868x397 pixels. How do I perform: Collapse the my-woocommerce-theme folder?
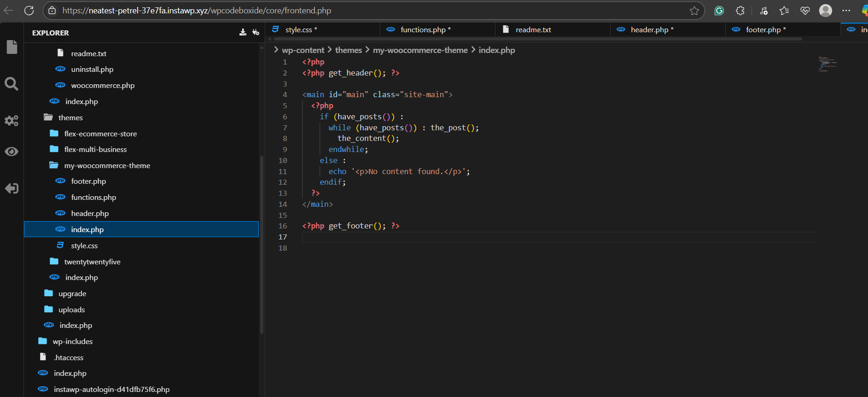(107, 165)
